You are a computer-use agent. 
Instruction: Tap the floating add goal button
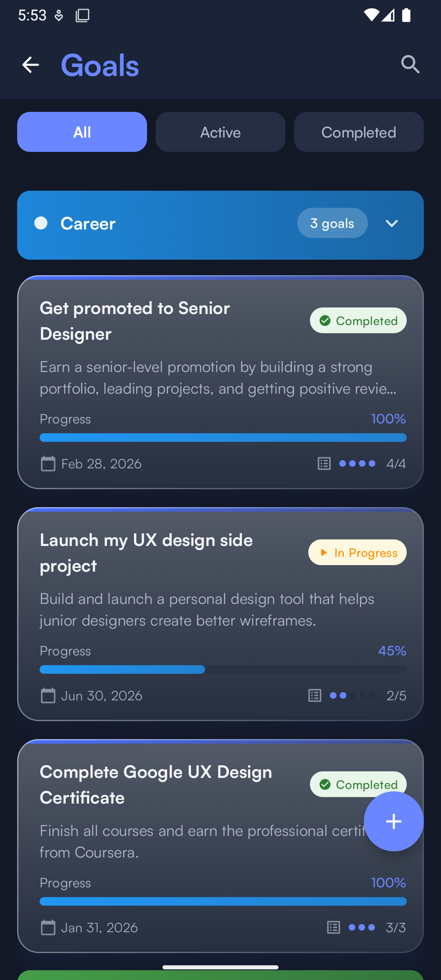393,821
